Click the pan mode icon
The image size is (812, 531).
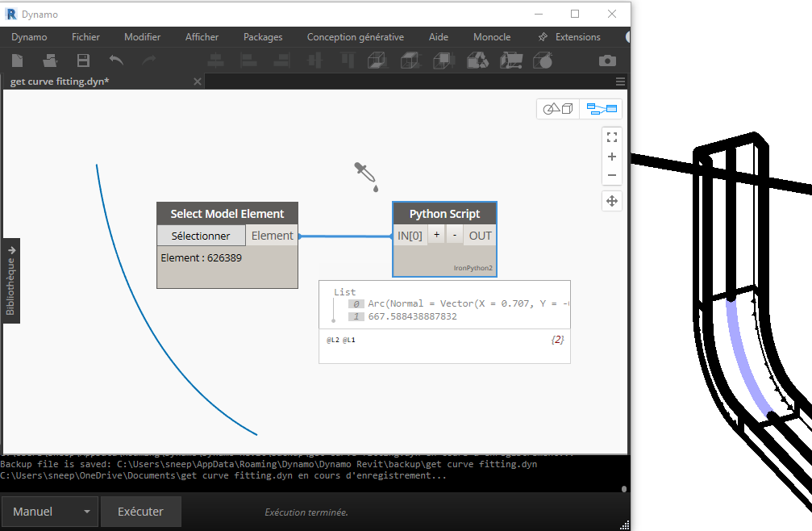click(x=612, y=201)
